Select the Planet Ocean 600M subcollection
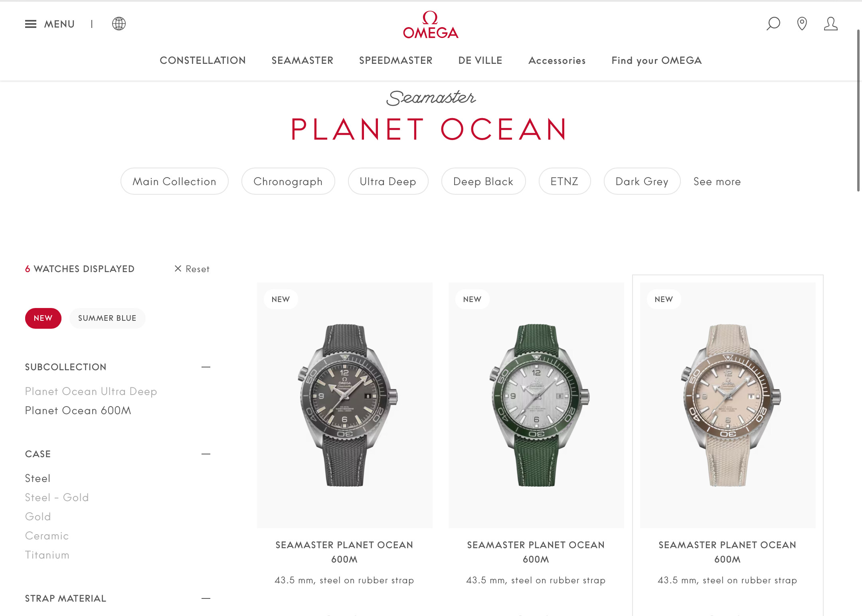862x616 pixels. [78, 411]
